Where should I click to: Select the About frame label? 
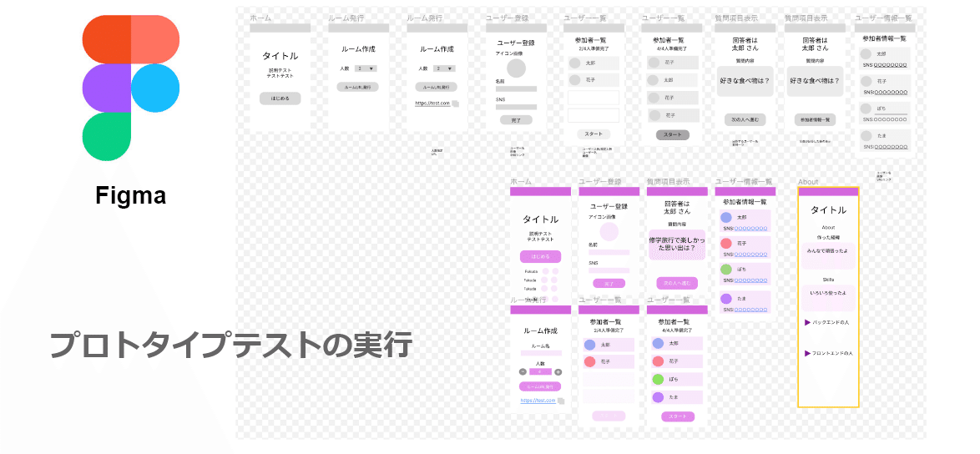[808, 182]
